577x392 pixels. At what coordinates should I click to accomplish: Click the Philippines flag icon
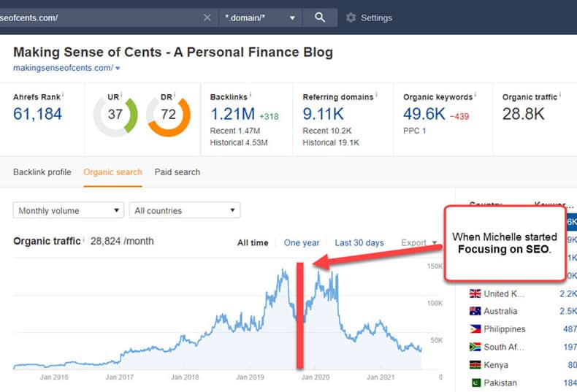(475, 328)
